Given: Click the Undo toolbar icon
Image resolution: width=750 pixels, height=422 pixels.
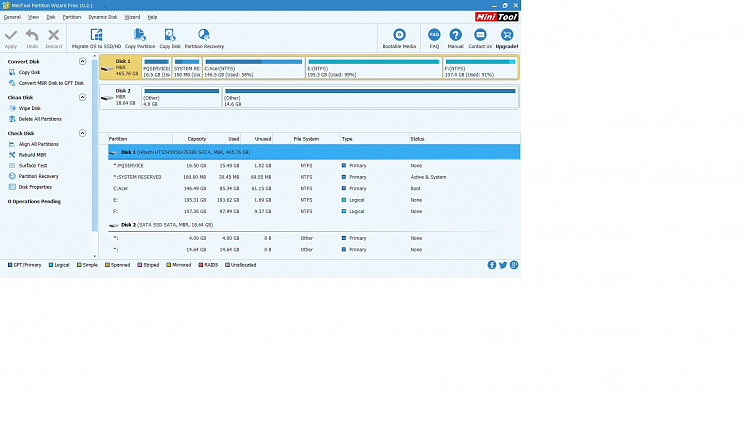Looking at the screenshot, I should [x=32, y=35].
